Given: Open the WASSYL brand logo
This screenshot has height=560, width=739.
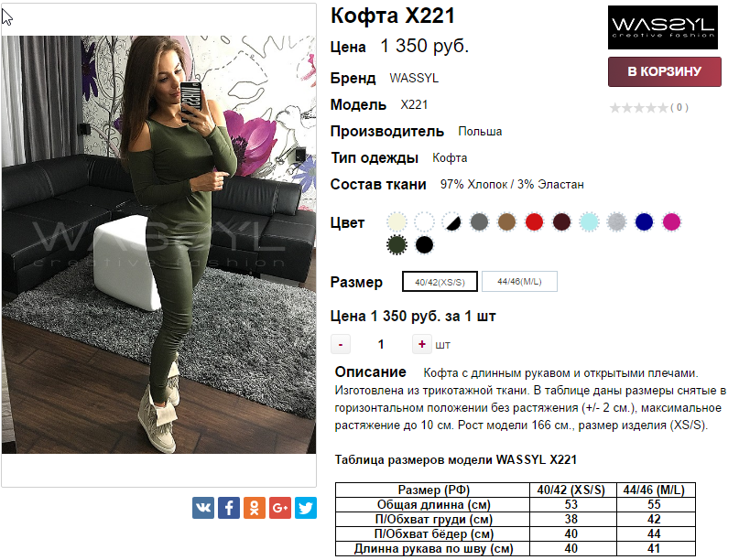Looking at the screenshot, I should tap(663, 27).
